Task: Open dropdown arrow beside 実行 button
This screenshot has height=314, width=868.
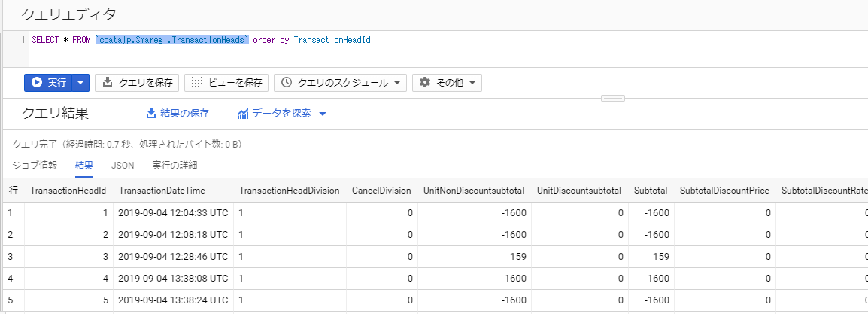Action: tap(80, 83)
